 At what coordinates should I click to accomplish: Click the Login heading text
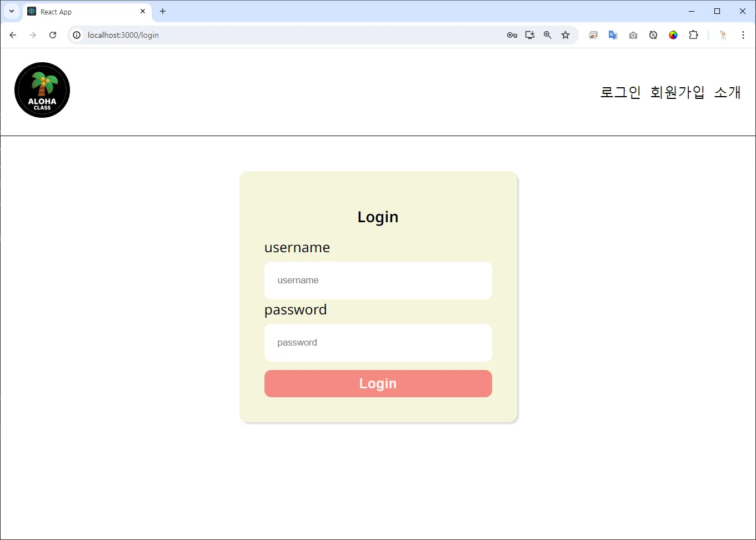tap(378, 217)
